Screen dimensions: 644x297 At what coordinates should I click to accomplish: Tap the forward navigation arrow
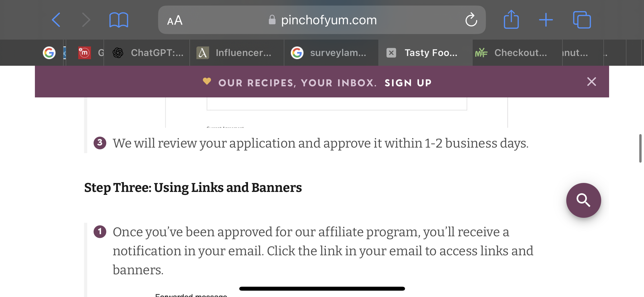[86, 20]
